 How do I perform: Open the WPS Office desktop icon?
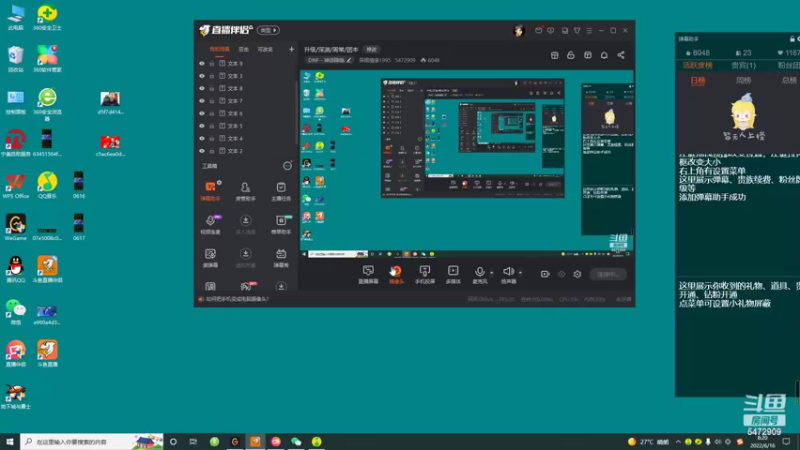click(16, 186)
